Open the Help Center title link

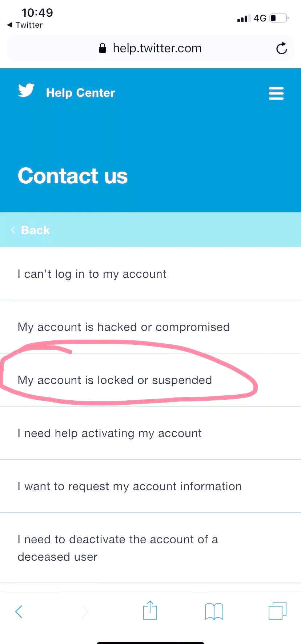click(x=81, y=93)
